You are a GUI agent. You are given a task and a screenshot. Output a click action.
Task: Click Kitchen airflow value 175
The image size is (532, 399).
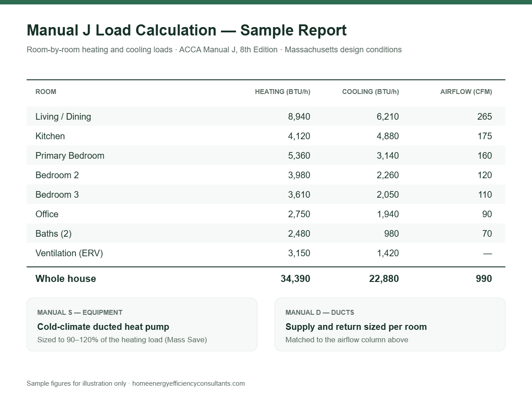click(x=485, y=136)
